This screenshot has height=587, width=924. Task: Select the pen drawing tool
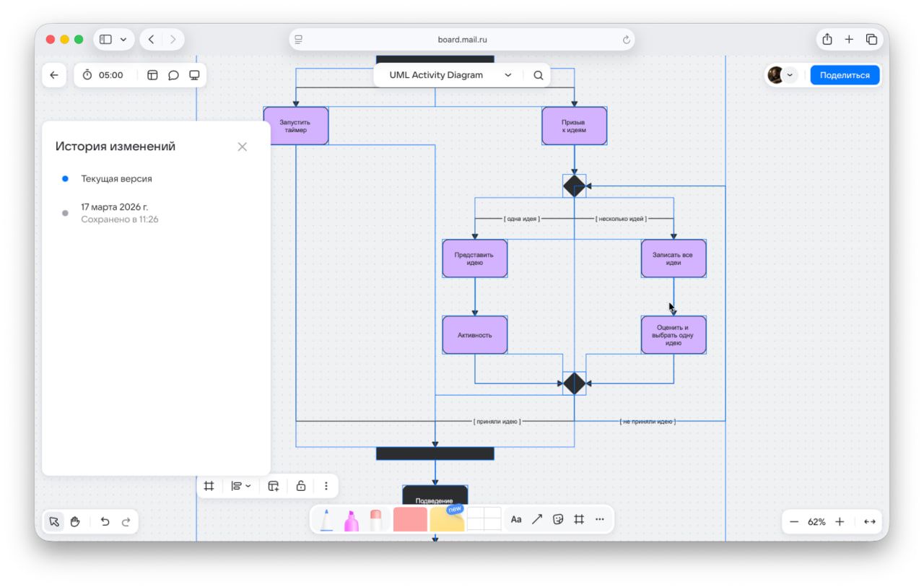[326, 520]
